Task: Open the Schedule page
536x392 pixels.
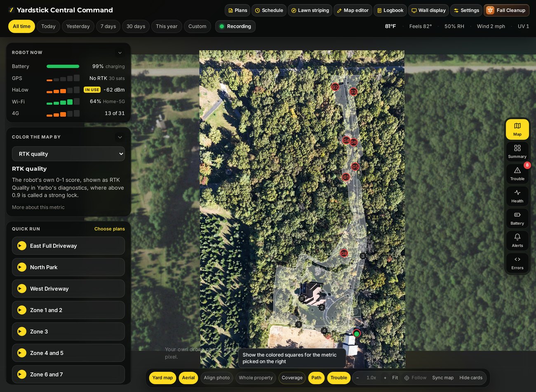Action: tap(268, 10)
